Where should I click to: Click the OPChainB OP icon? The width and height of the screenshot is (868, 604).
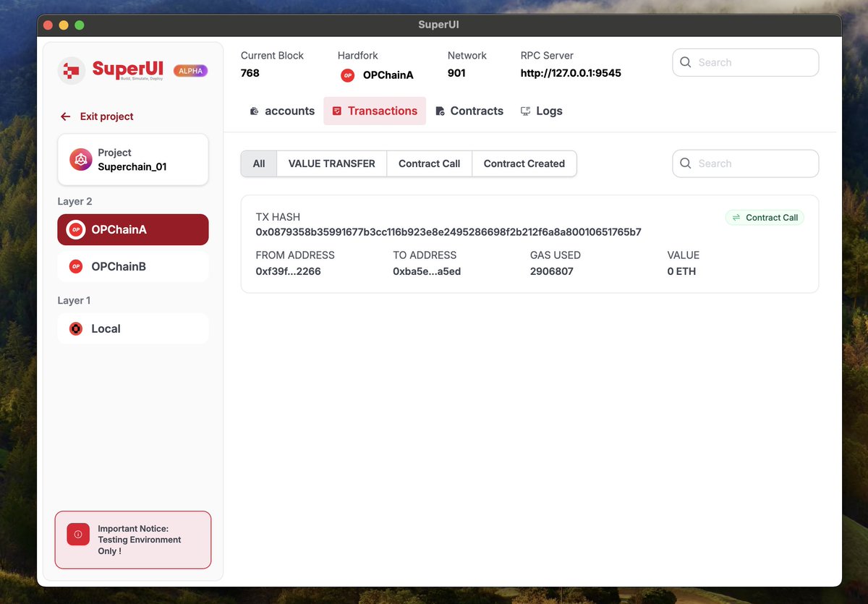[76, 267]
